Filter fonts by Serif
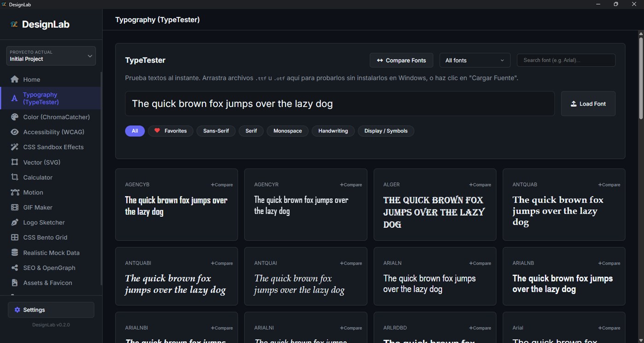Screen dimensions: 644x343 [251, 131]
